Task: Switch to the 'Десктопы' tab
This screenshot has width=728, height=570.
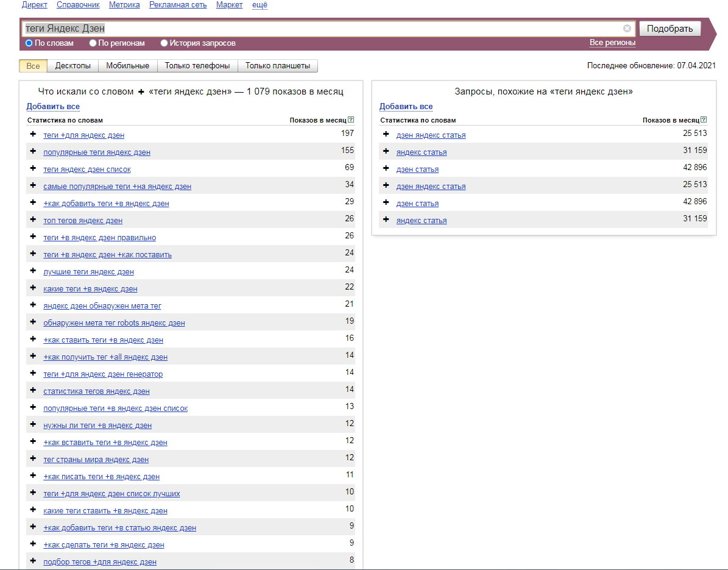Action: (x=73, y=66)
